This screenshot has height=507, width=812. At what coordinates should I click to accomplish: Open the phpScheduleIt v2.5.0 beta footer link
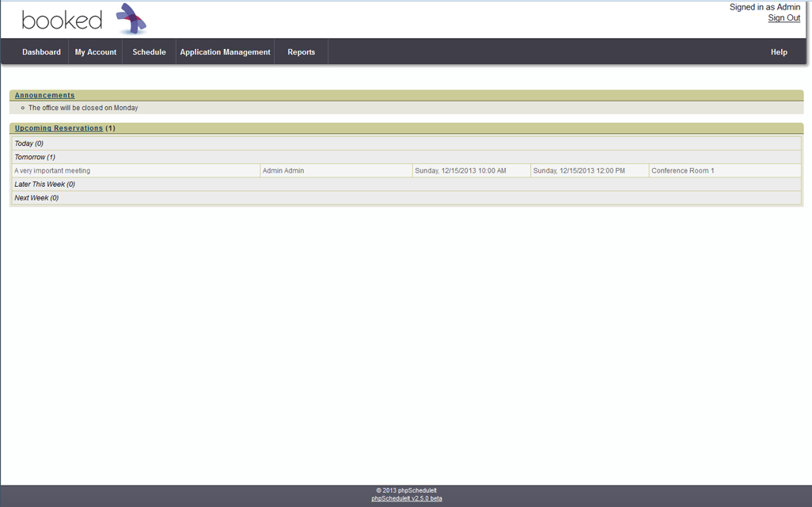[406, 498]
